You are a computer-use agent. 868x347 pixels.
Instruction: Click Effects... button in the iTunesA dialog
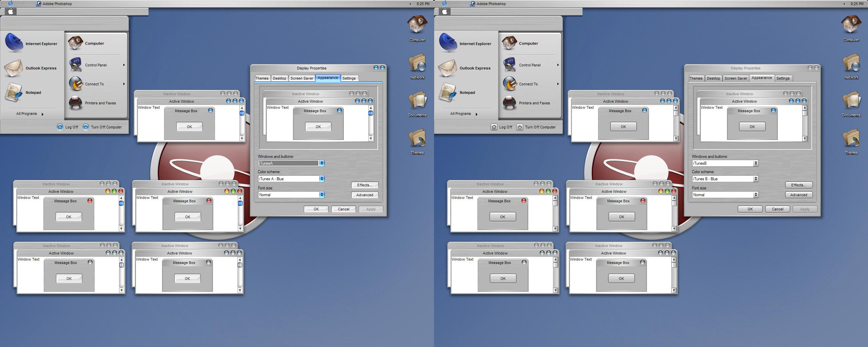click(365, 185)
